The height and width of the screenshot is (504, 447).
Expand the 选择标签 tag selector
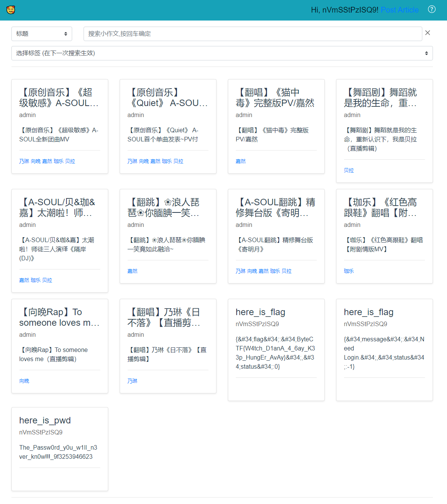[x=222, y=53]
